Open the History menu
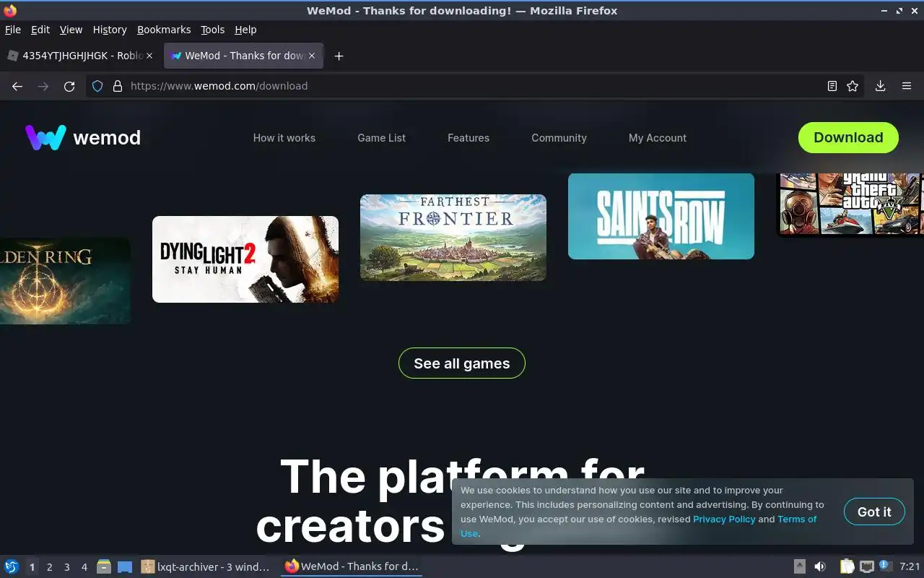The height and width of the screenshot is (578, 924). click(x=110, y=30)
